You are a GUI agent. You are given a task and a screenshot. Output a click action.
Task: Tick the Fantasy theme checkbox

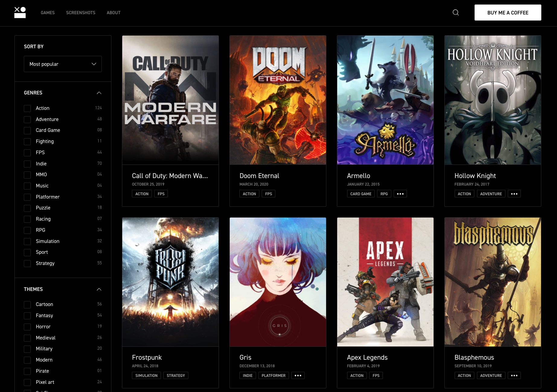click(x=27, y=316)
